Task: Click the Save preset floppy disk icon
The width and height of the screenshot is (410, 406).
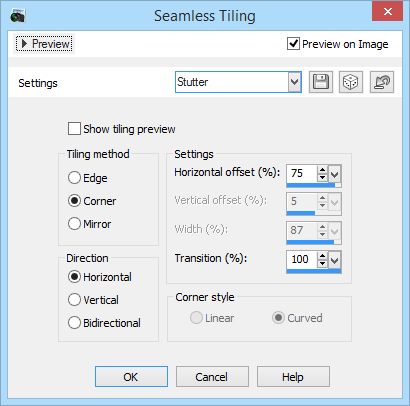Action: [321, 82]
